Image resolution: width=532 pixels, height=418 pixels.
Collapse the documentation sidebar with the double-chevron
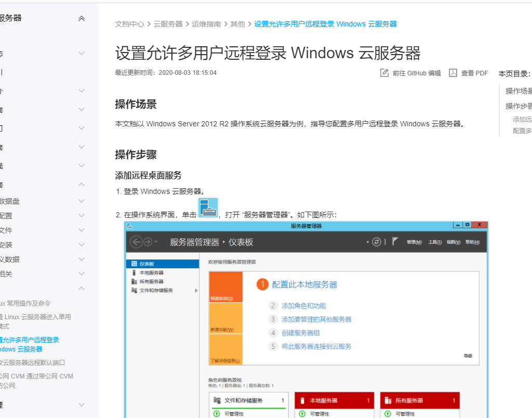[82, 18]
